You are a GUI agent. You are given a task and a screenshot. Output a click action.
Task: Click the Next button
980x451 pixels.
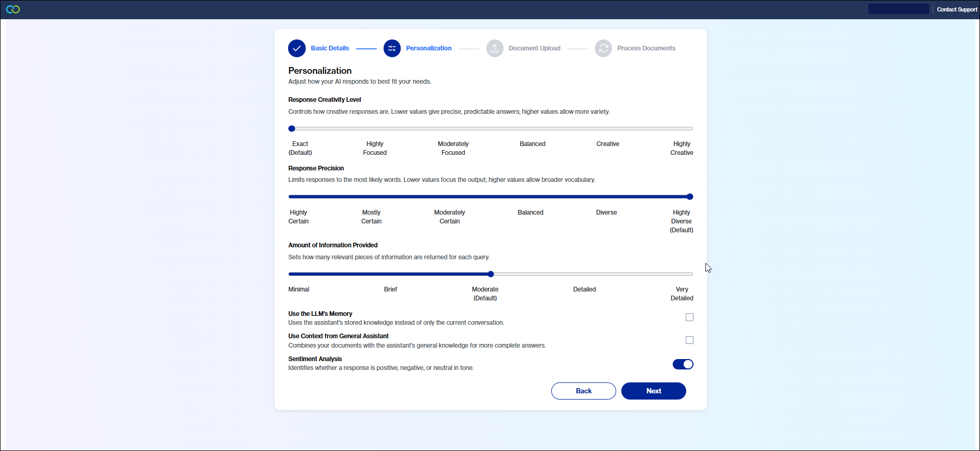click(654, 391)
